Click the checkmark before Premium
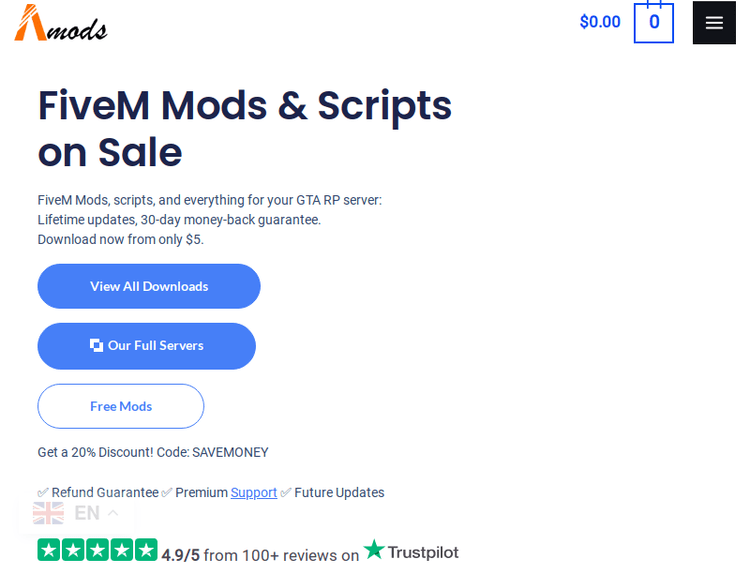The height and width of the screenshot is (563, 750). click(x=167, y=493)
